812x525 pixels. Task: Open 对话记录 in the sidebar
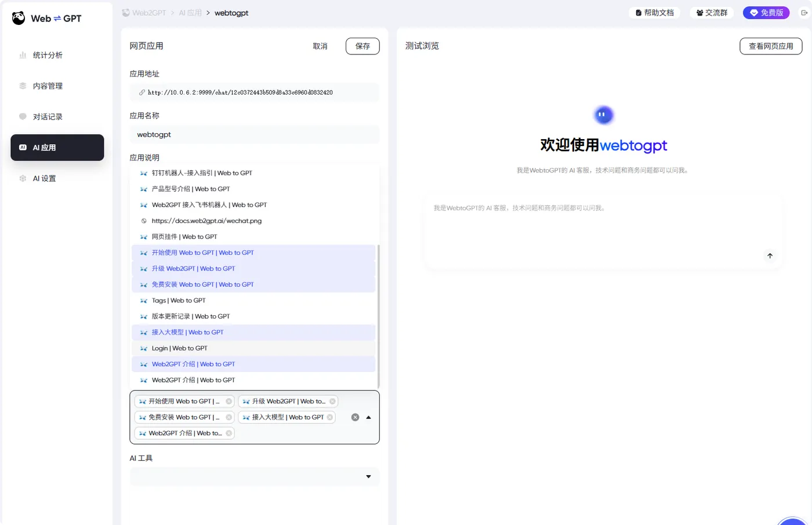[57, 116]
